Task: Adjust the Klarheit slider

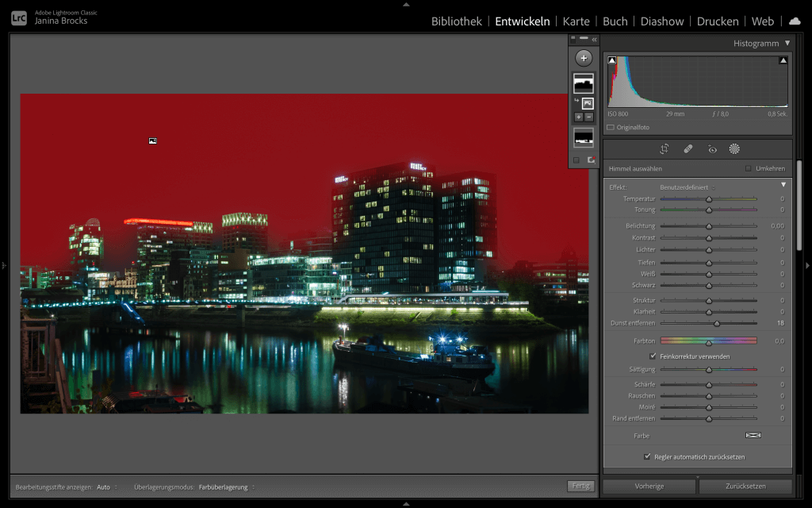Action: tap(708, 312)
